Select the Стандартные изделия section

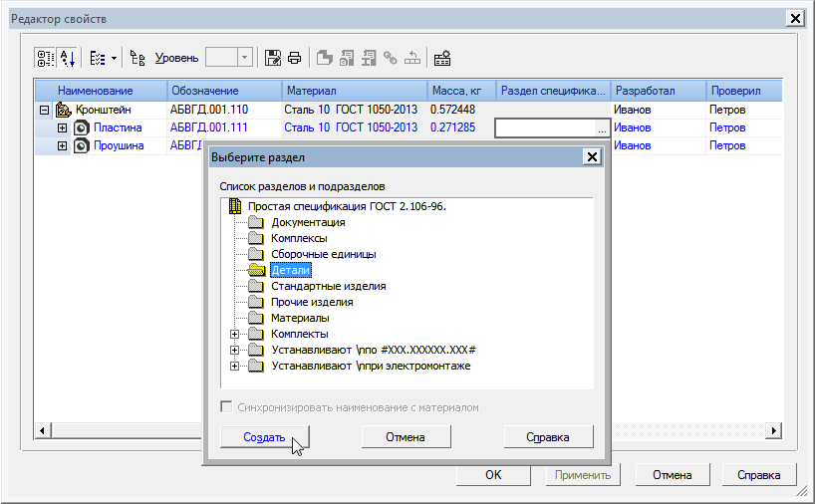click(x=328, y=286)
